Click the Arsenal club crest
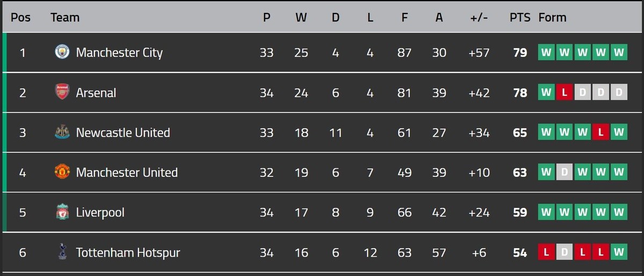The width and height of the screenshot is (644, 276). tap(62, 92)
